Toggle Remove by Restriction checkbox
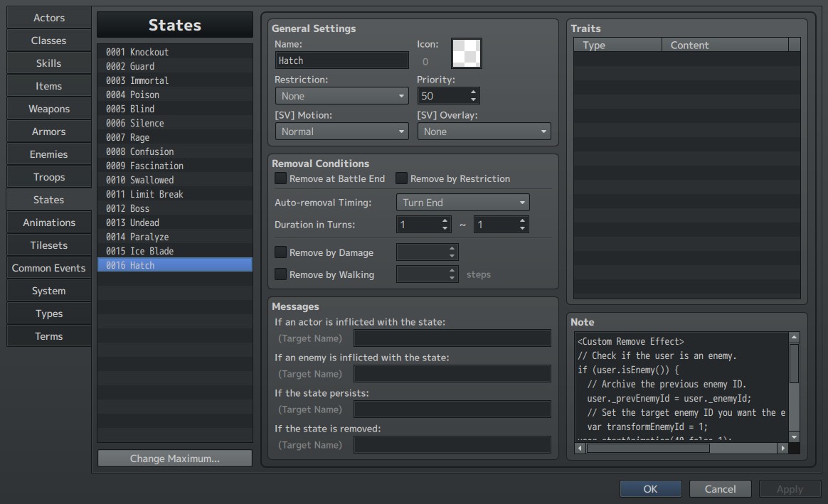Image resolution: width=828 pixels, height=504 pixels. (x=402, y=178)
